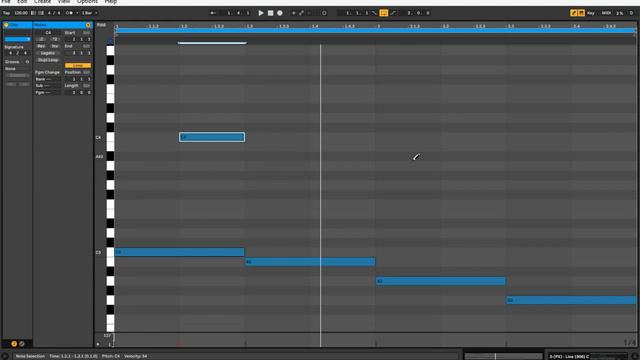
Task: Click the Set button next to Start
Action: pyautogui.click(x=86, y=33)
